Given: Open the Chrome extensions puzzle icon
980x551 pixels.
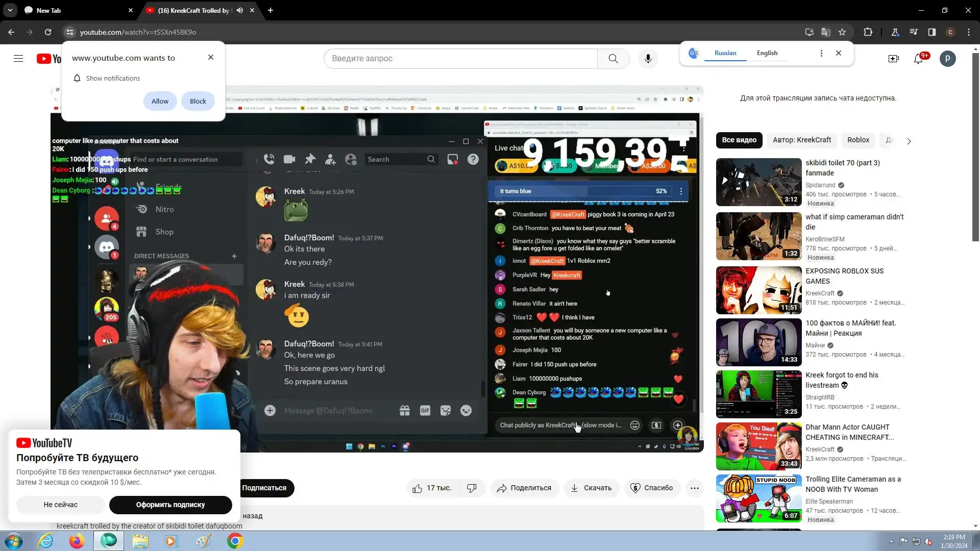Looking at the screenshot, I should [x=868, y=32].
